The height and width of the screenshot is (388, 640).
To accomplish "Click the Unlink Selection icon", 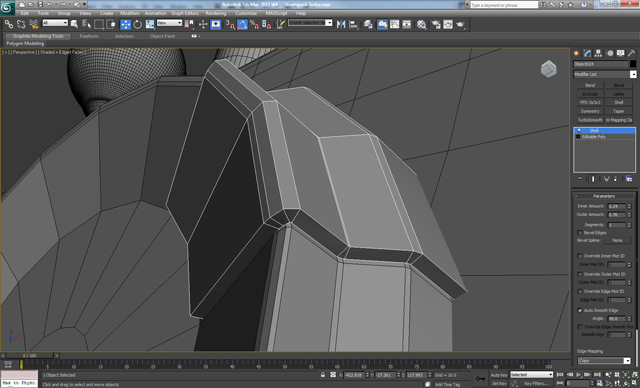I will click(x=21, y=24).
